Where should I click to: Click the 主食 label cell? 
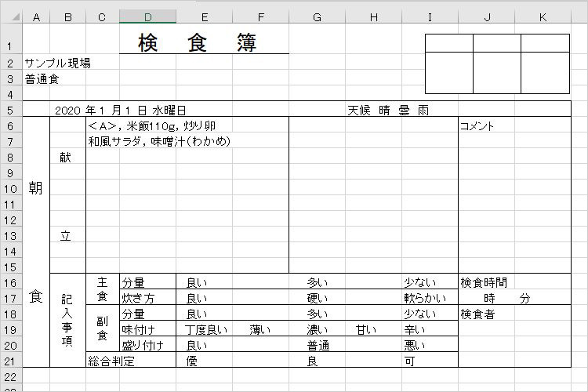click(103, 289)
